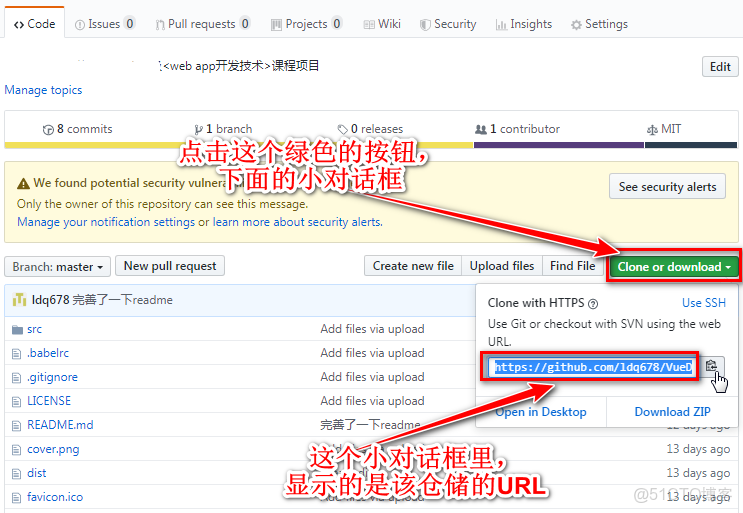
Task: Open the Security tab
Action: click(x=448, y=24)
